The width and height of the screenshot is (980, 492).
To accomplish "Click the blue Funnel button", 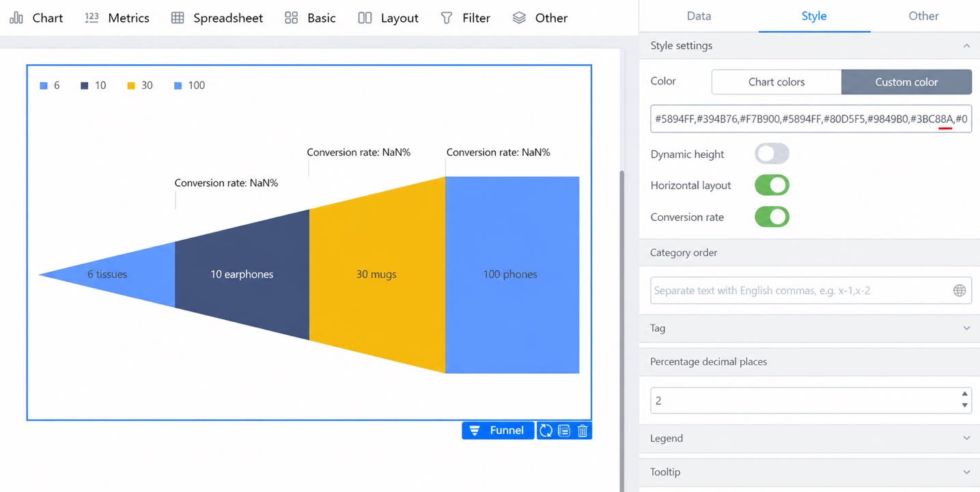I will tap(498, 430).
